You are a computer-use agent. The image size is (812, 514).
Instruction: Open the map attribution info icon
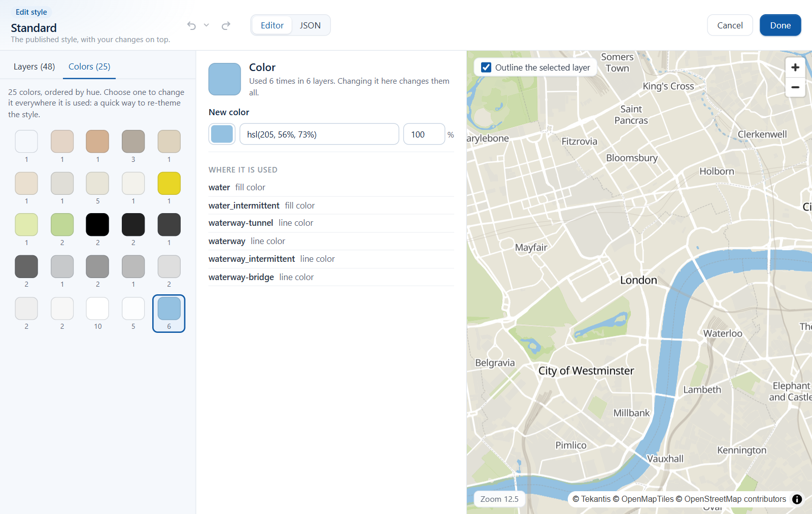(x=797, y=499)
